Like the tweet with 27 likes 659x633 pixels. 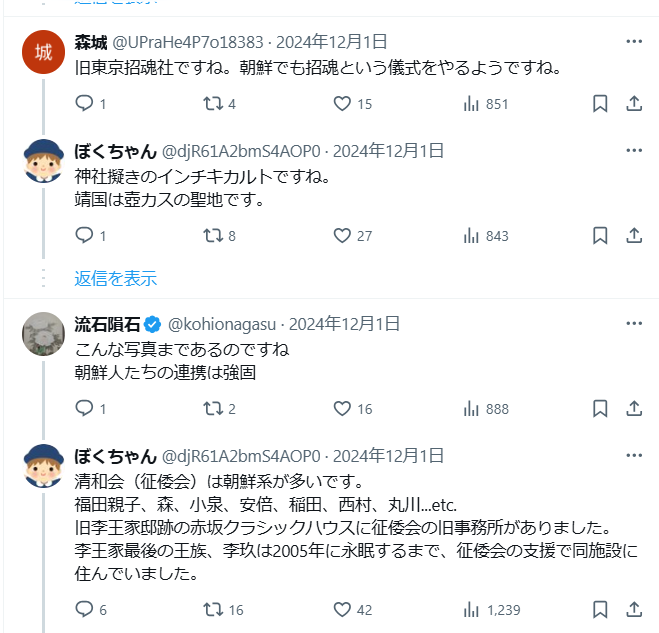point(342,236)
